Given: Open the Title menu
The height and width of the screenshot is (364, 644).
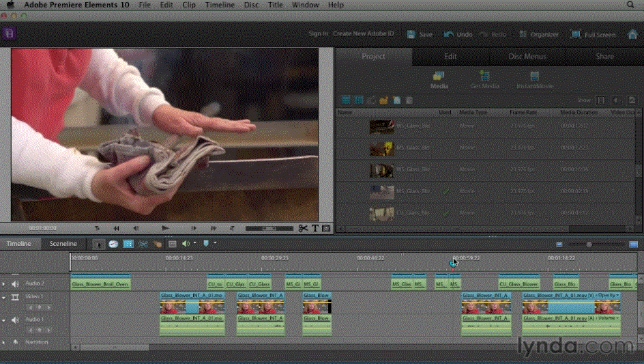Looking at the screenshot, I should (275, 5).
